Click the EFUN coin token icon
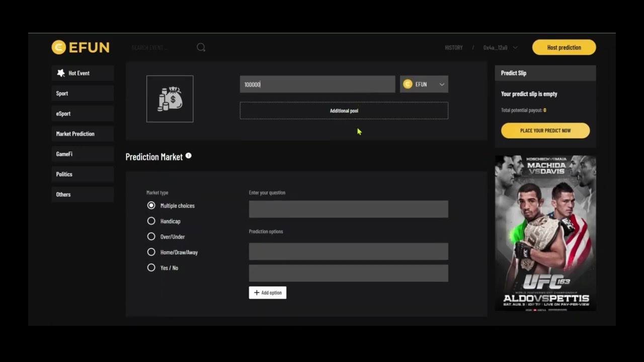Viewport: 644px width, 362px height. 408,84
